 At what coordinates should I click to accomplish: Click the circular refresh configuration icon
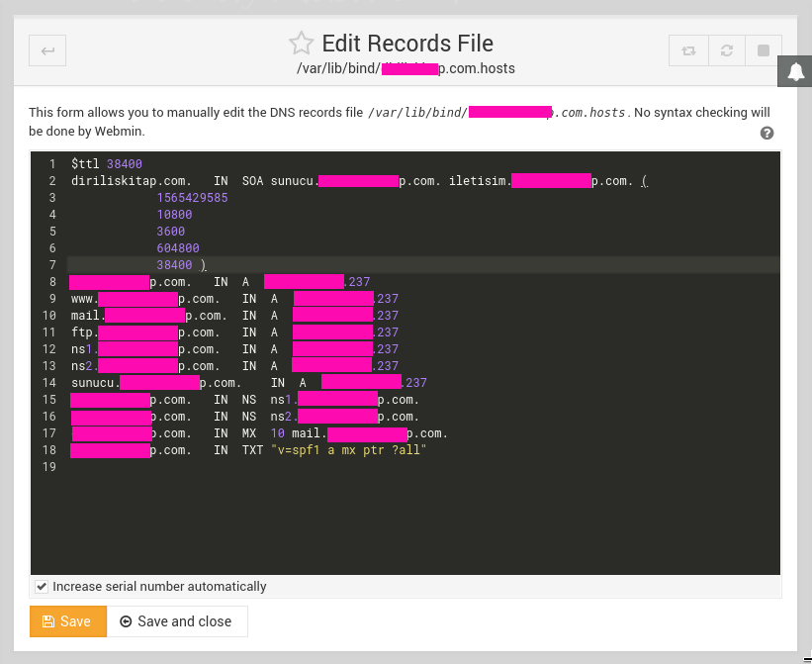[x=725, y=50]
